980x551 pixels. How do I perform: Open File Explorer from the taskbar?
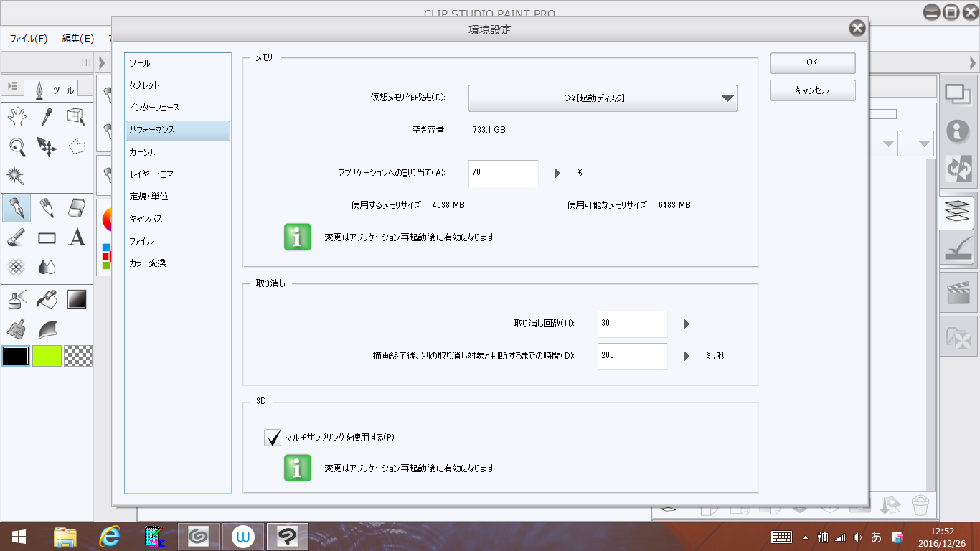point(65,537)
